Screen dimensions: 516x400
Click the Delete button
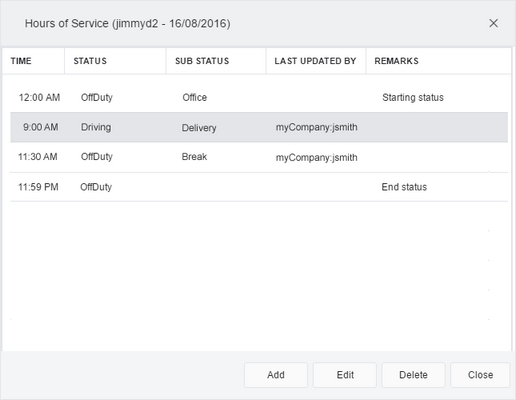[x=413, y=375]
